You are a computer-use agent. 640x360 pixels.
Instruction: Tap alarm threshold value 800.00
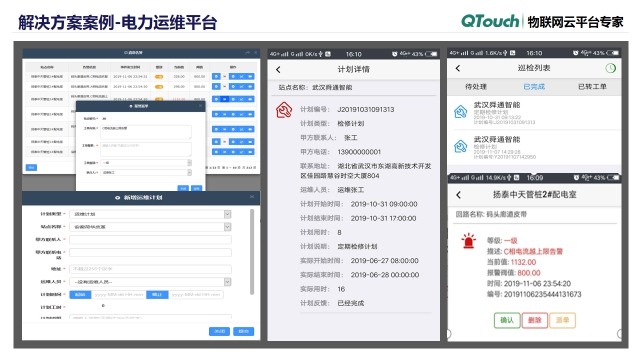529,273
